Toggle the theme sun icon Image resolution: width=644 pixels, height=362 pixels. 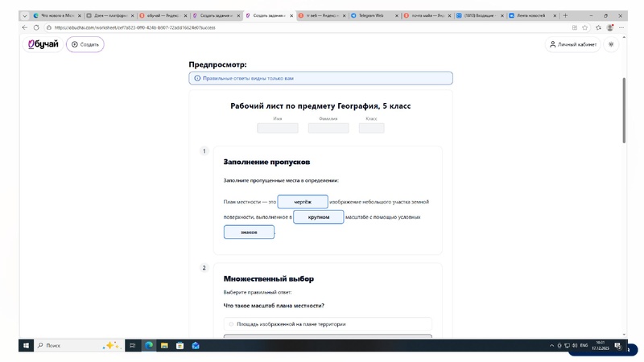611,44
